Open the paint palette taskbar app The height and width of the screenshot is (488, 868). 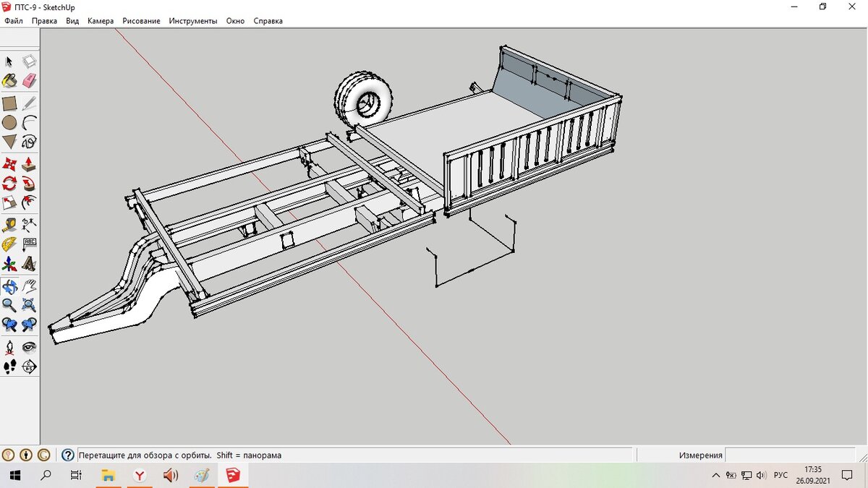[202, 476]
